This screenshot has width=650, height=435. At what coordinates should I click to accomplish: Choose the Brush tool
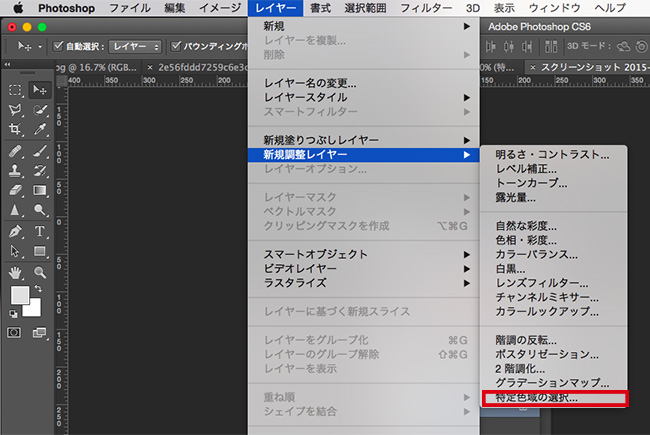[x=41, y=151]
